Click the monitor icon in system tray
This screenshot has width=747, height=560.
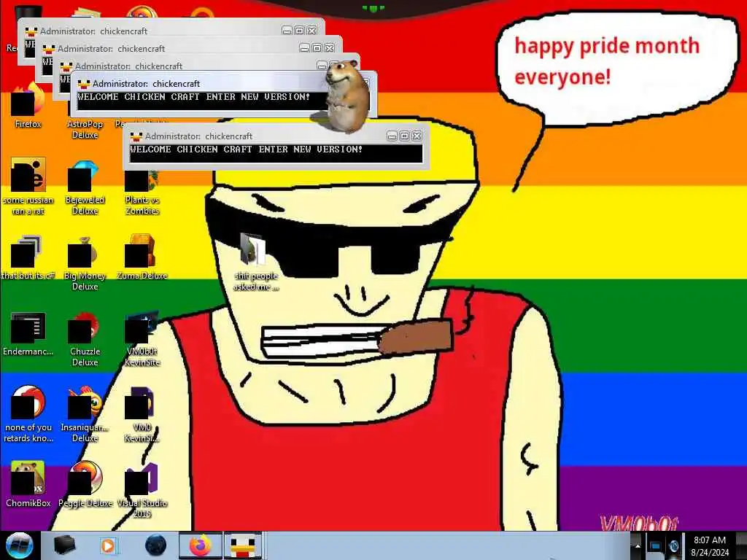coord(656,545)
